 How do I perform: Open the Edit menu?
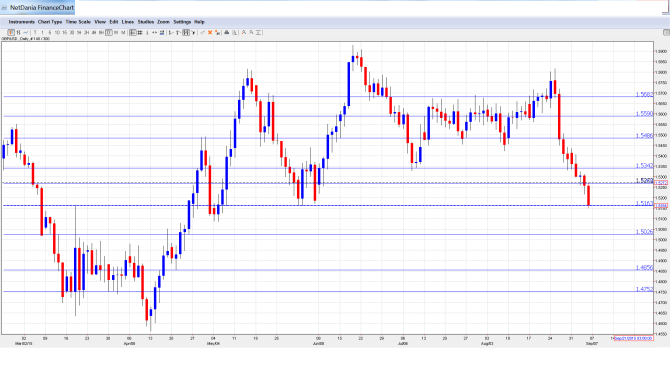point(114,22)
